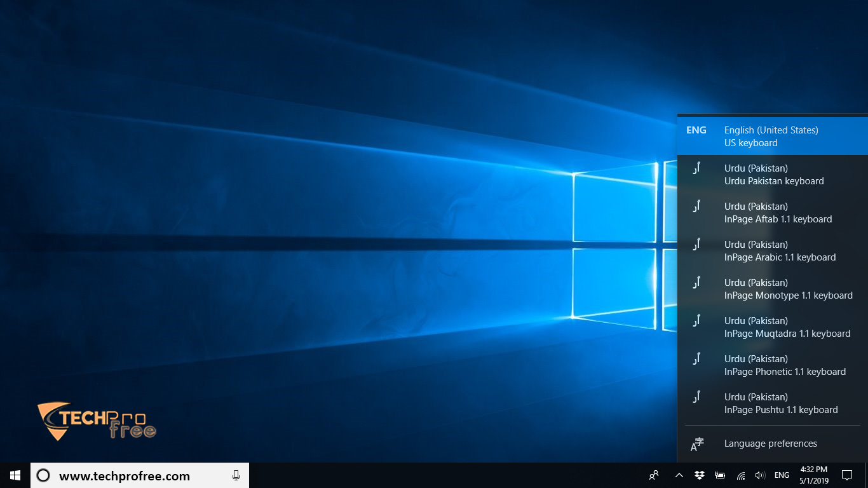This screenshot has height=488, width=868.
Task: Click the Cortana circle icon
Action: pyautogui.click(x=43, y=475)
